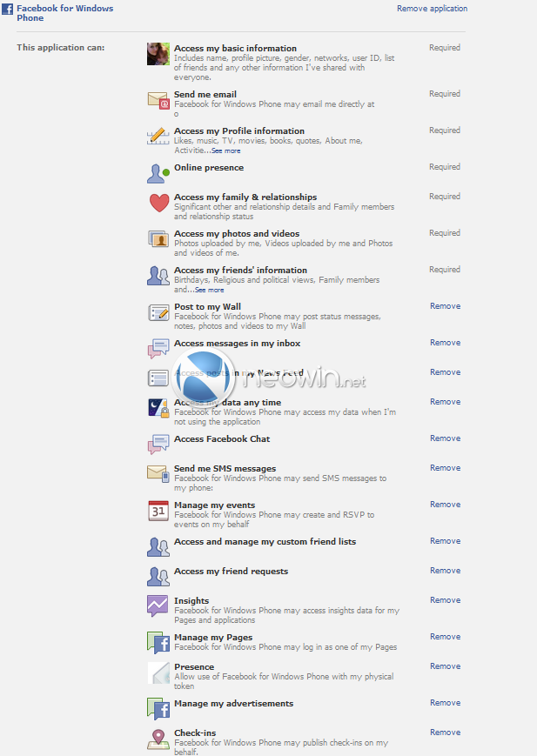This screenshot has width=537, height=756.
Task: Click the inbox messages speech bubble icon
Action: [x=158, y=349]
